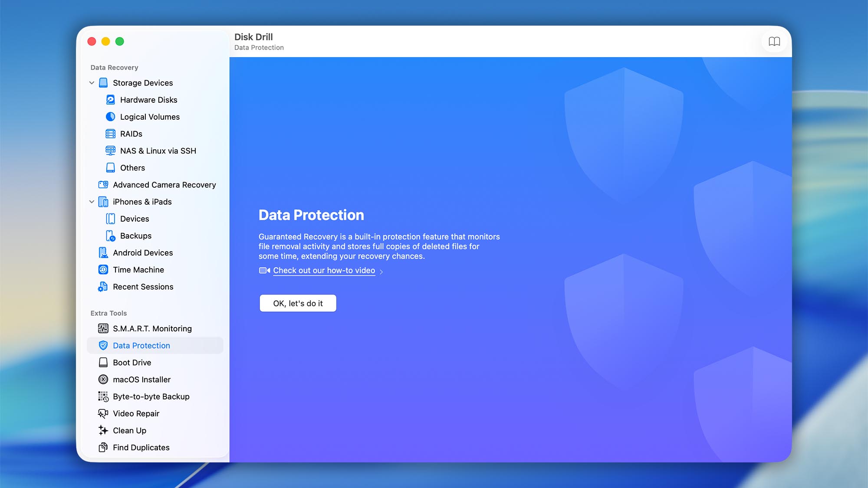Click the Storage Devices label
Viewport: 868px width, 488px height.
coord(143,83)
